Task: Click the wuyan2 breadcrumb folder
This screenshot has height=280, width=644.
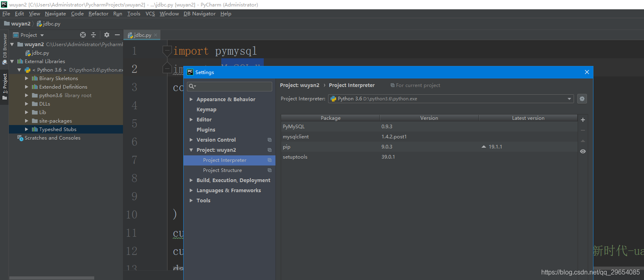Action: coord(17,24)
